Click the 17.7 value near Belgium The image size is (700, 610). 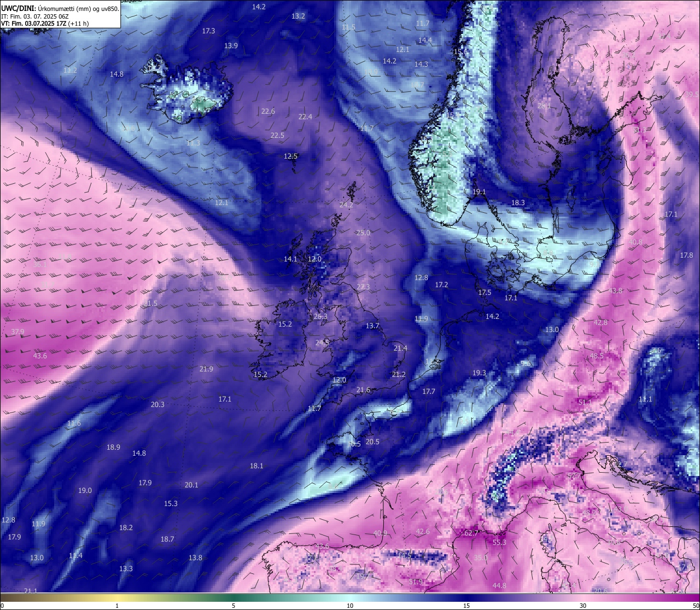[x=429, y=392]
